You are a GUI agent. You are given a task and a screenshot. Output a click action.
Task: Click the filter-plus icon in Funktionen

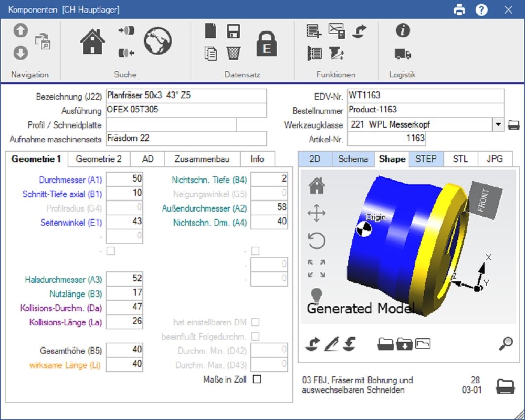tap(337, 53)
